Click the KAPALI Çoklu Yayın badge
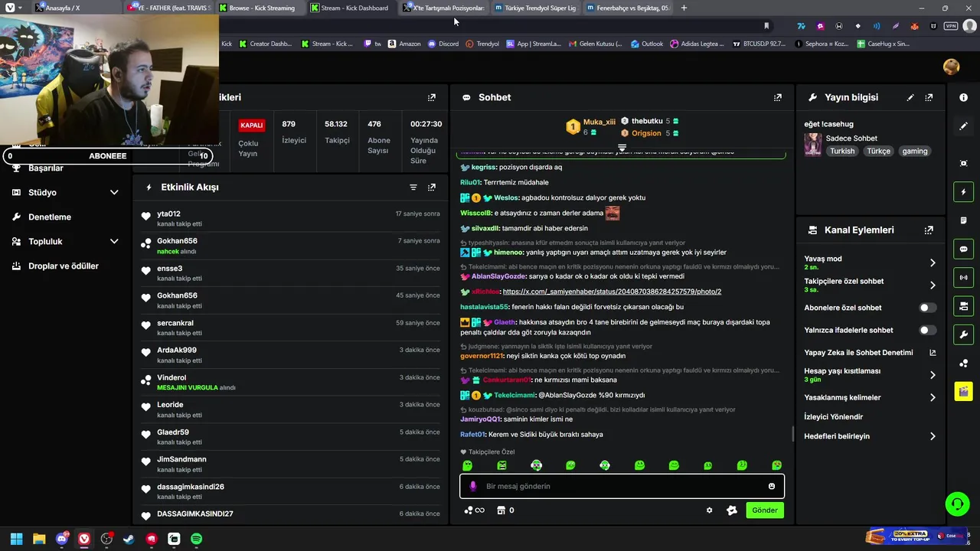Screen dimensions: 980x551 [251, 126]
